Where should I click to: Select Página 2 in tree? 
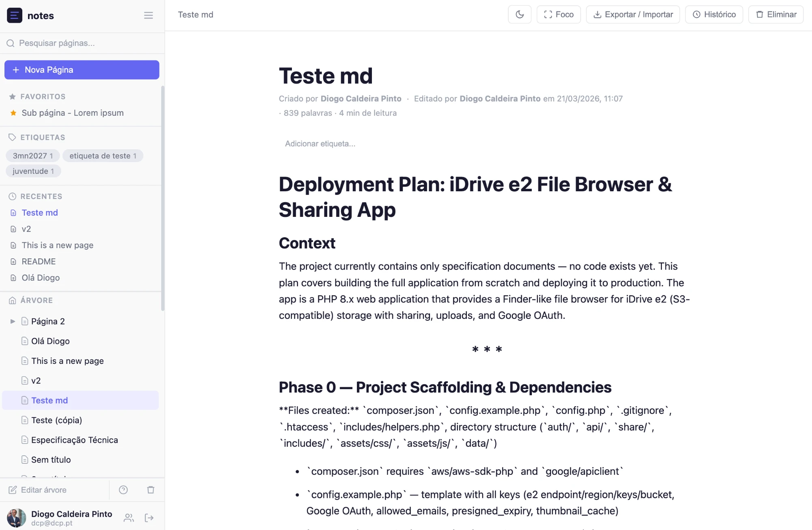tap(48, 321)
